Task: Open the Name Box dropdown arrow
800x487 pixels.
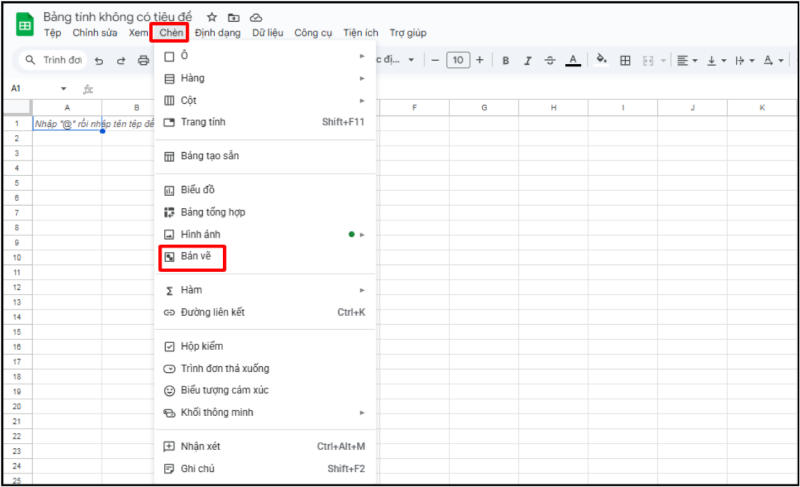Action: (63, 89)
